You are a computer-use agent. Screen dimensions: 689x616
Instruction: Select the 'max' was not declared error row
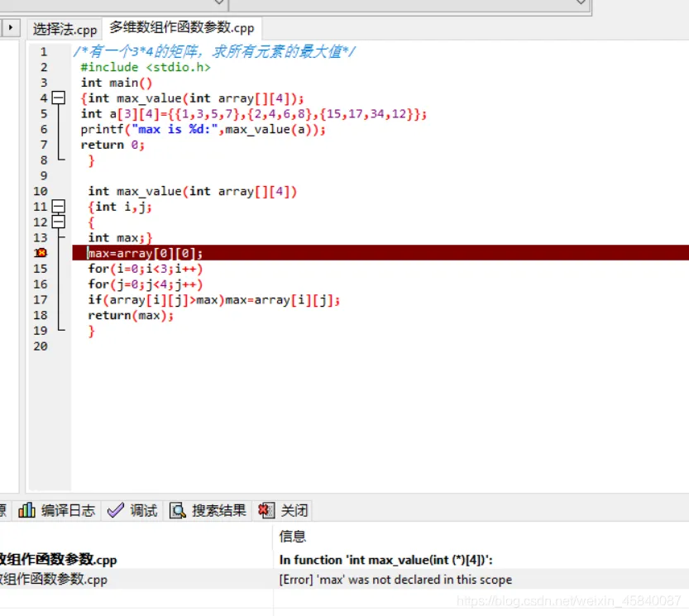(x=344, y=579)
